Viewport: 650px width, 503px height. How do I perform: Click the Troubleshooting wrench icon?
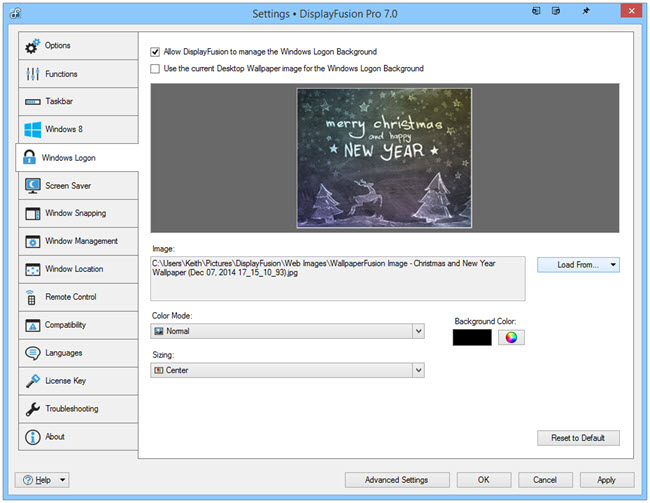point(32,409)
